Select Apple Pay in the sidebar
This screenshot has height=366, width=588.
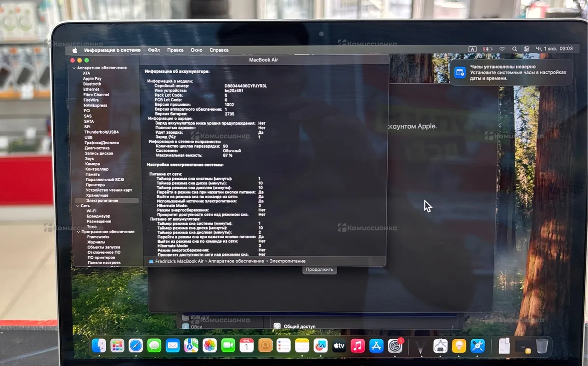(x=92, y=79)
